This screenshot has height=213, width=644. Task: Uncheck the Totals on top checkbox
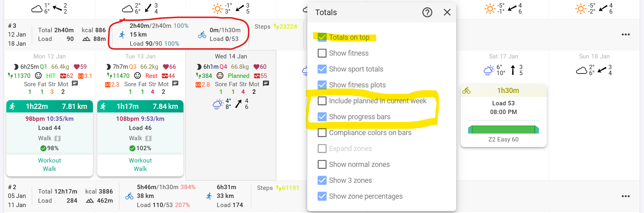coord(322,37)
